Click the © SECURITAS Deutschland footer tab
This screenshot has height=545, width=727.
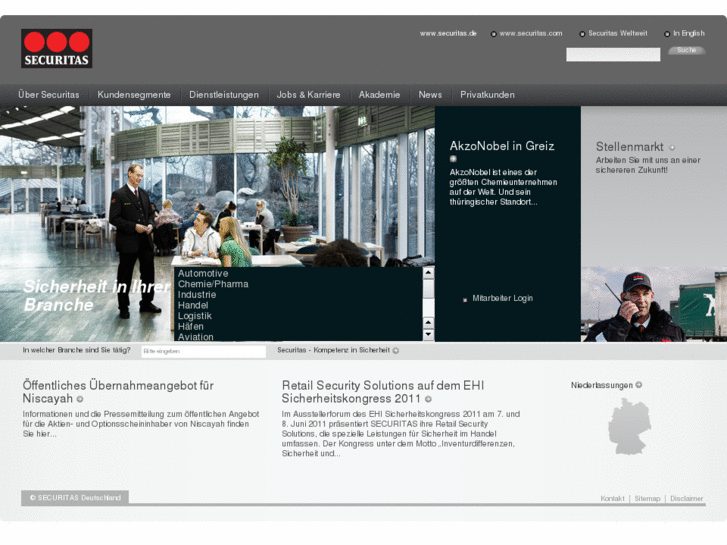tap(75, 498)
